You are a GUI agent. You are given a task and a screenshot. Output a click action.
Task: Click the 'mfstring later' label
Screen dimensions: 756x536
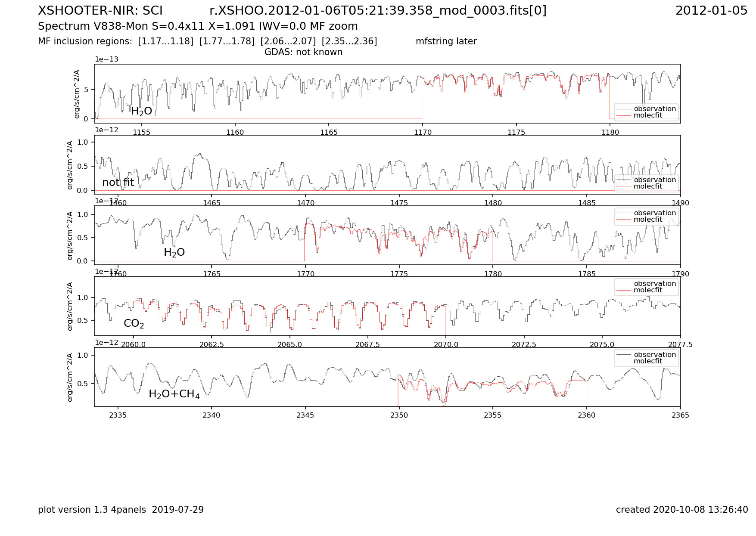(x=446, y=41)
